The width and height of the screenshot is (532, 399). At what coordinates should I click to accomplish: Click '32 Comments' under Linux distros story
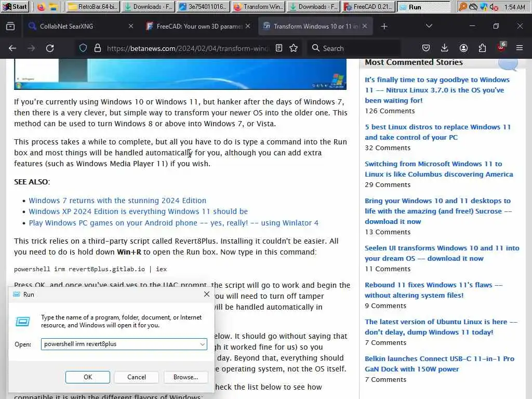coord(388,148)
